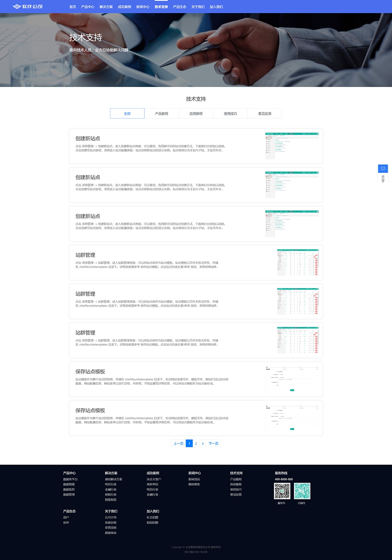
Task: Open the 愿景使命 footer link
Action: pyautogui.click(x=111, y=533)
